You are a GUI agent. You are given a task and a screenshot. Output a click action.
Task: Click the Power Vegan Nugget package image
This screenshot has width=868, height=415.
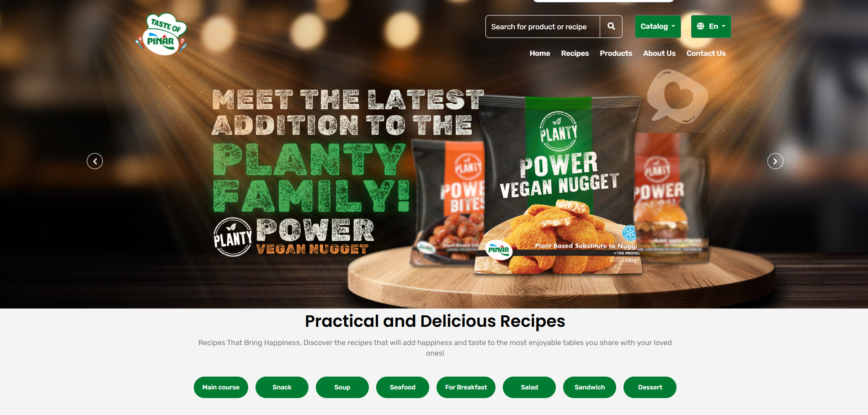pos(560,185)
